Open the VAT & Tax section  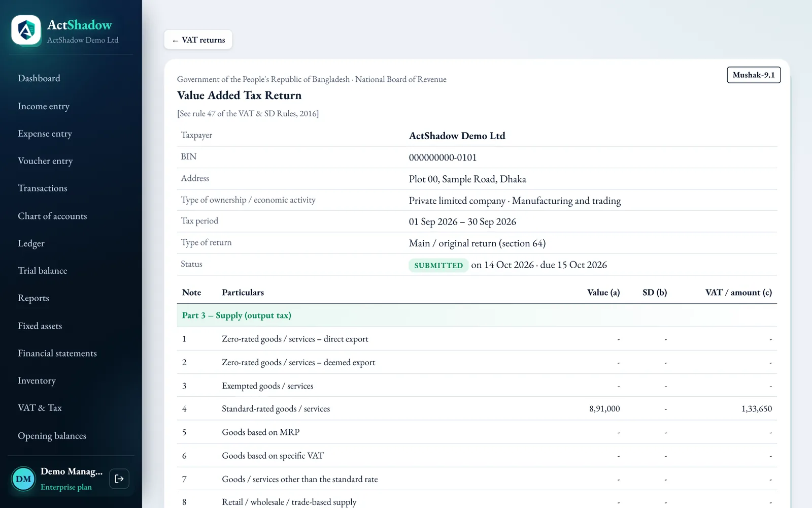click(x=40, y=408)
